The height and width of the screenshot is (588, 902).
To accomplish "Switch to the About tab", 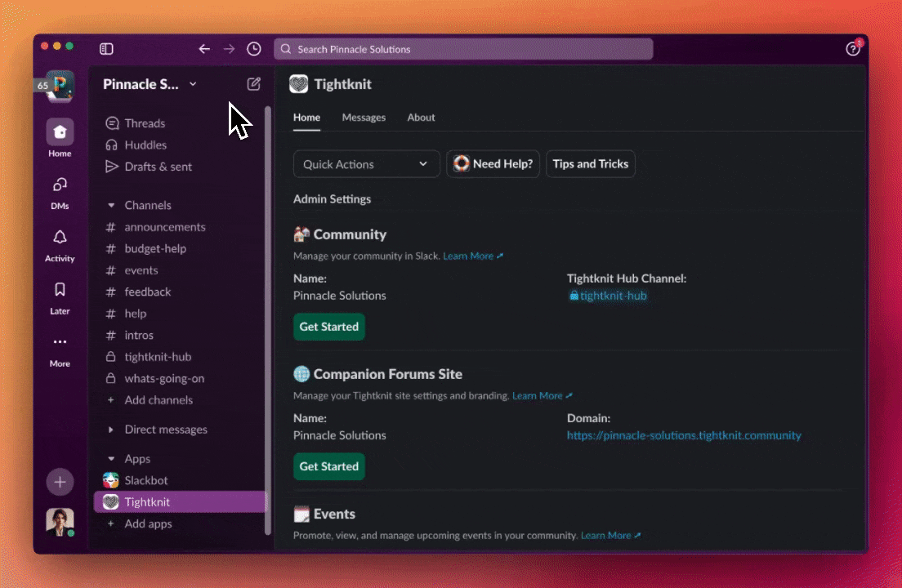I will click(421, 118).
